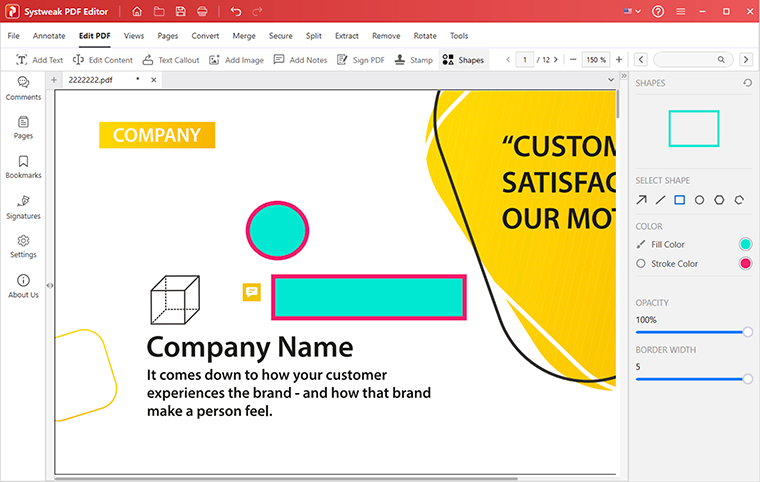Click the previous search result button
This screenshot has width=760, height=482.
point(641,60)
